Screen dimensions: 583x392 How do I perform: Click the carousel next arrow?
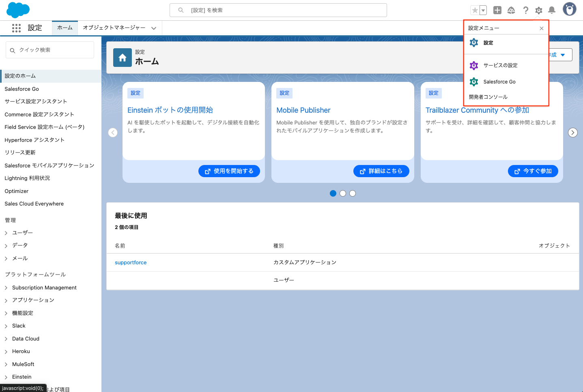[x=572, y=133]
